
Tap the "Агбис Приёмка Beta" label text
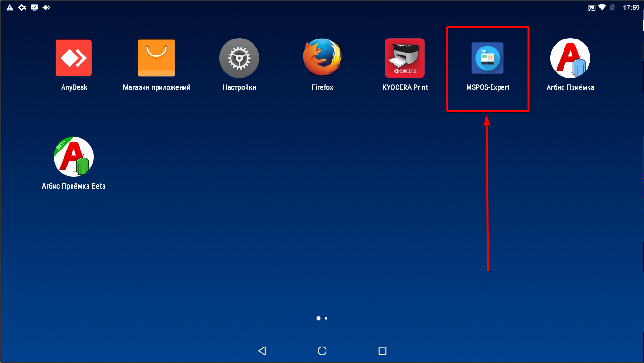coord(74,186)
